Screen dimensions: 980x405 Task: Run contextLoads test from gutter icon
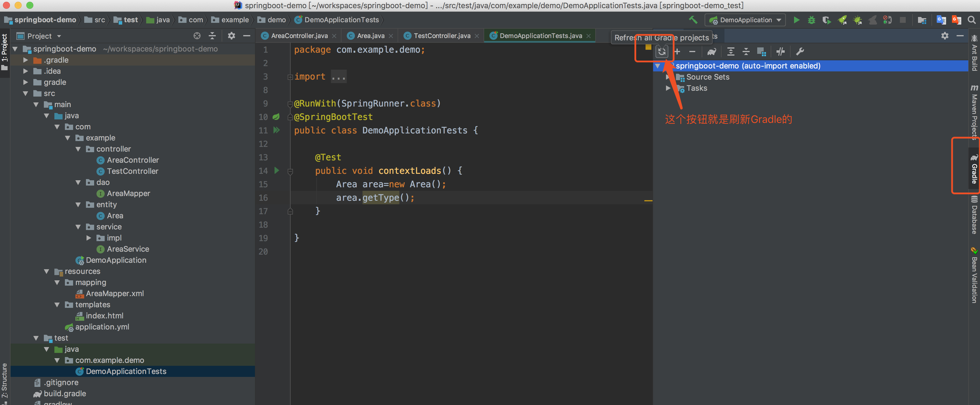[276, 171]
